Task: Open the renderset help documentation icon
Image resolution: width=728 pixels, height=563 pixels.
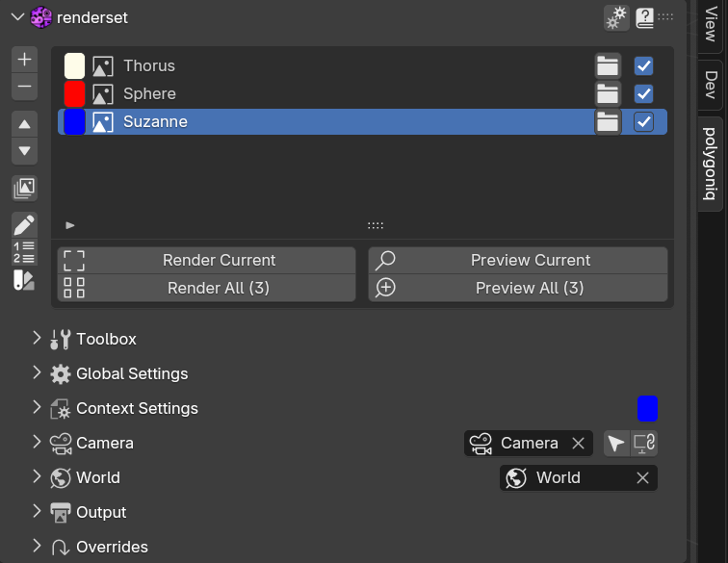Action: tap(644, 17)
